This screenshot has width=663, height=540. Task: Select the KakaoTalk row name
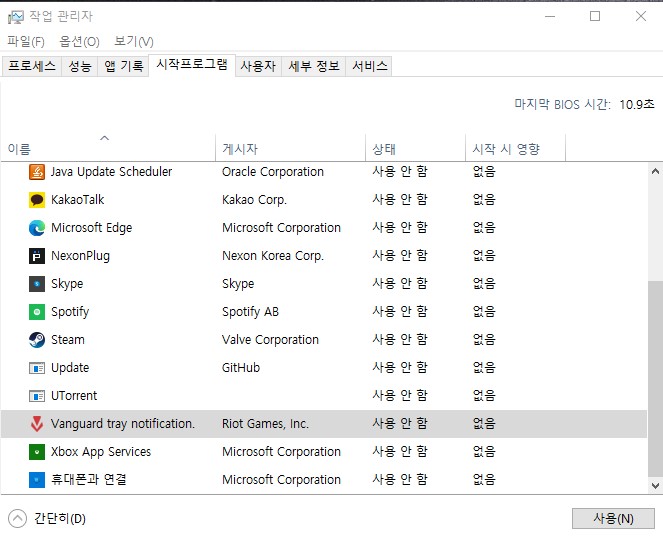[x=77, y=200]
